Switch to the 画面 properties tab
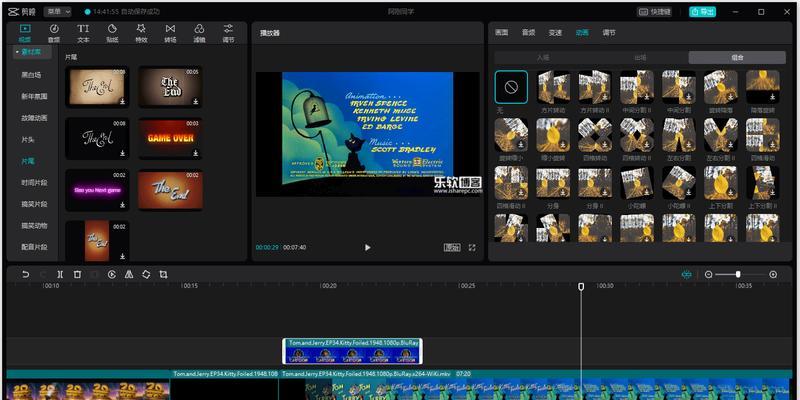This screenshot has width=800, height=400. click(x=502, y=33)
